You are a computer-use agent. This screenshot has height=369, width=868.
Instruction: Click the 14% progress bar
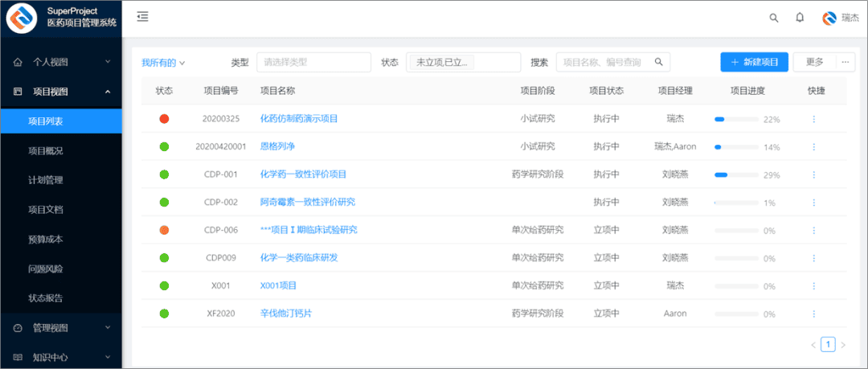click(x=736, y=147)
